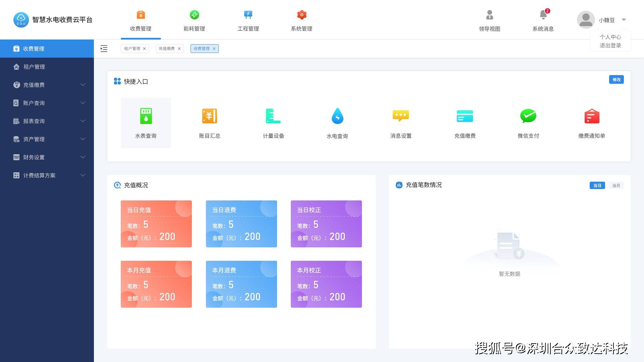Select the 租户管理 page tab
This screenshot has width=644, height=362.
[x=132, y=49]
